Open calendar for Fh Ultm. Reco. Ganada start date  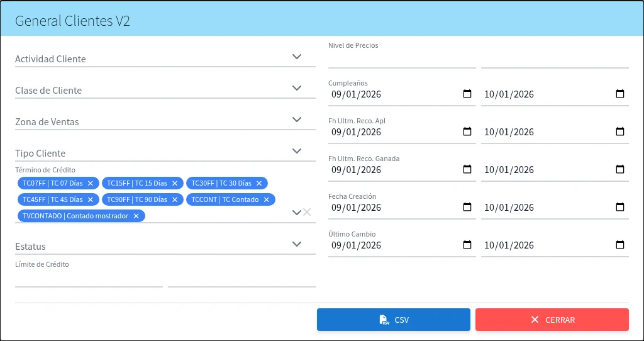click(467, 169)
